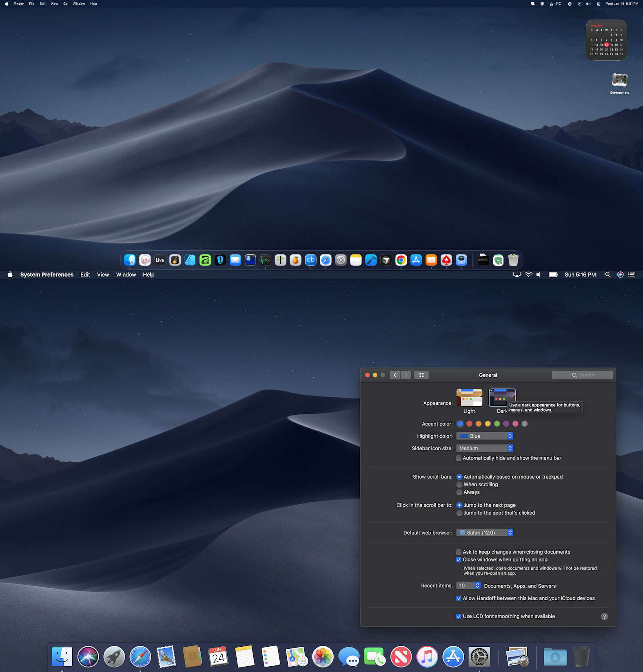Open Default web browser dropdown
Screen dimensions: 643x672
[x=485, y=533]
